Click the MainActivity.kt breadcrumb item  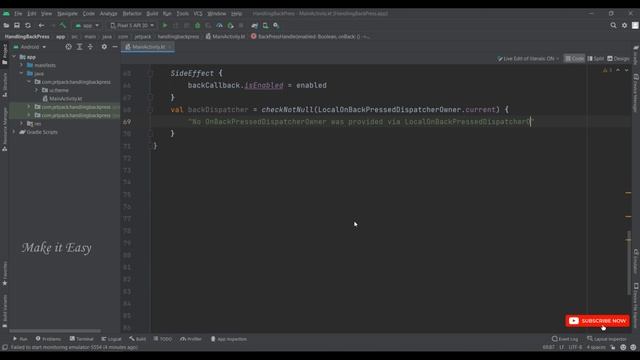(225, 37)
